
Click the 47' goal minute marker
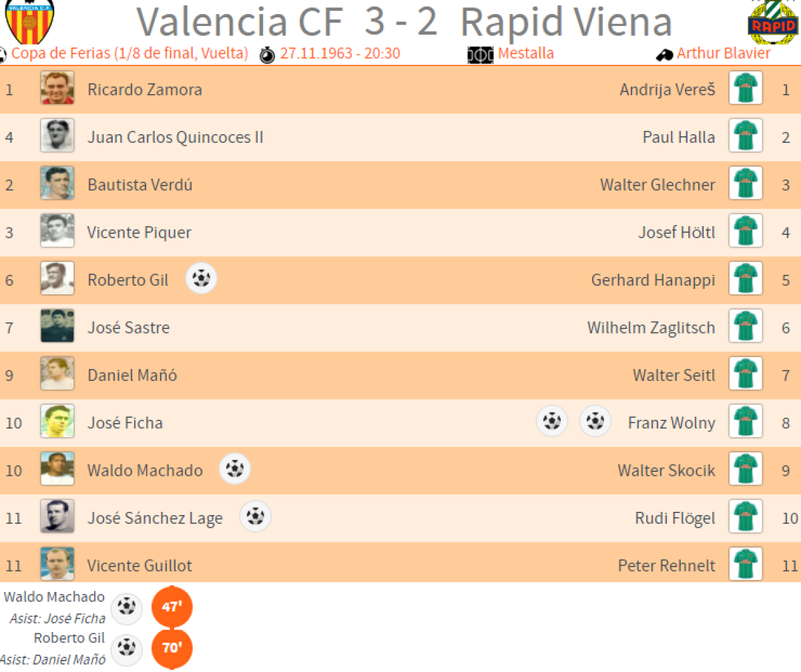click(172, 607)
